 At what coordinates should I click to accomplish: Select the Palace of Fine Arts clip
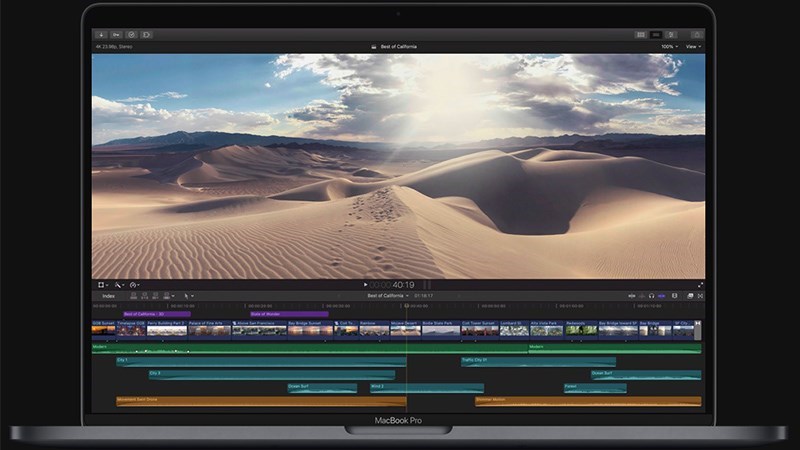tap(209, 329)
